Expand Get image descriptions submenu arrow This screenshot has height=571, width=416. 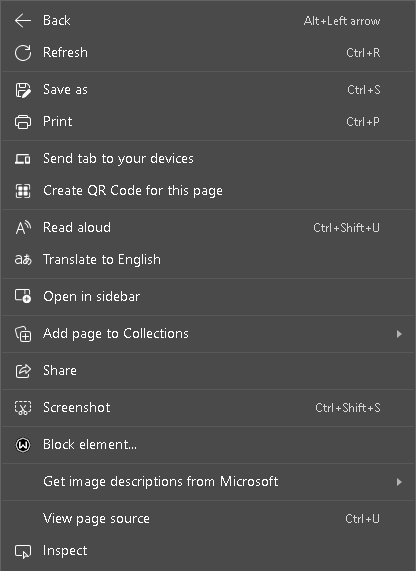399,482
